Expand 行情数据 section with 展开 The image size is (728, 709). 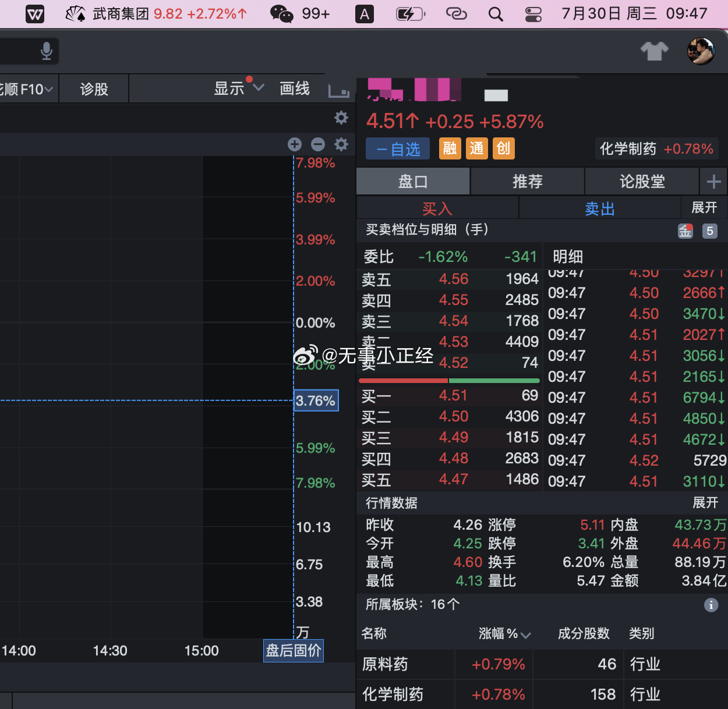click(705, 503)
